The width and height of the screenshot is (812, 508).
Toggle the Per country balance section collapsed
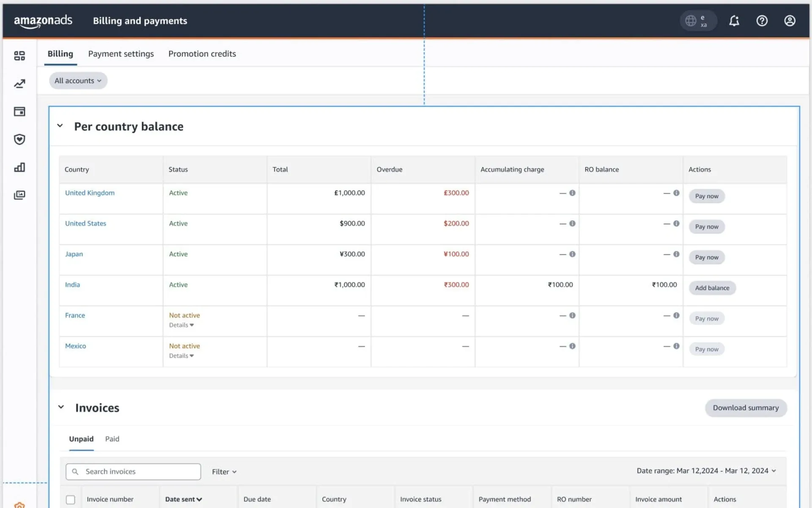tap(59, 126)
